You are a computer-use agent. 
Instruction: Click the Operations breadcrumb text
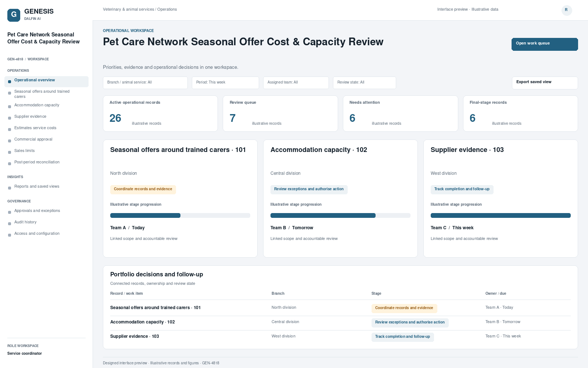point(167,10)
